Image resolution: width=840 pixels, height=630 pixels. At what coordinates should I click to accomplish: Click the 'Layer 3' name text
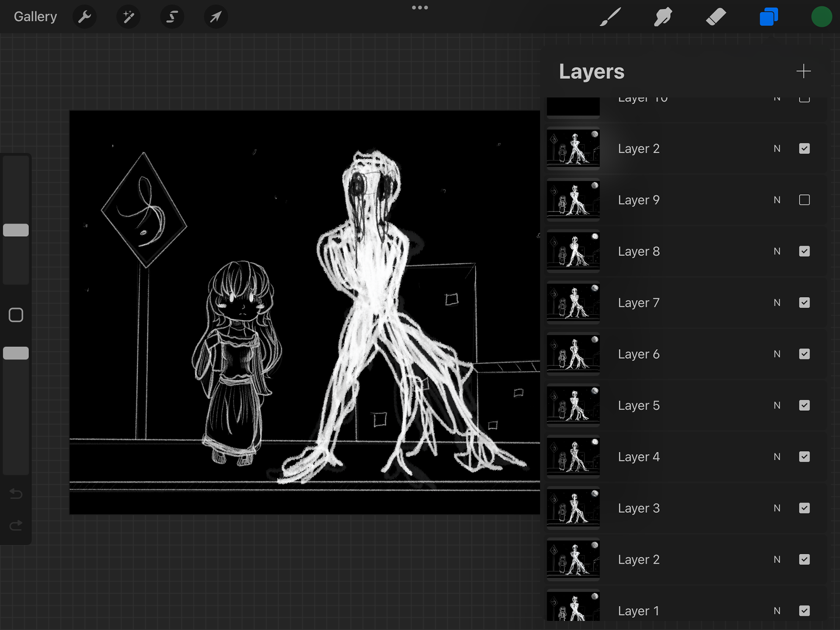(x=639, y=508)
